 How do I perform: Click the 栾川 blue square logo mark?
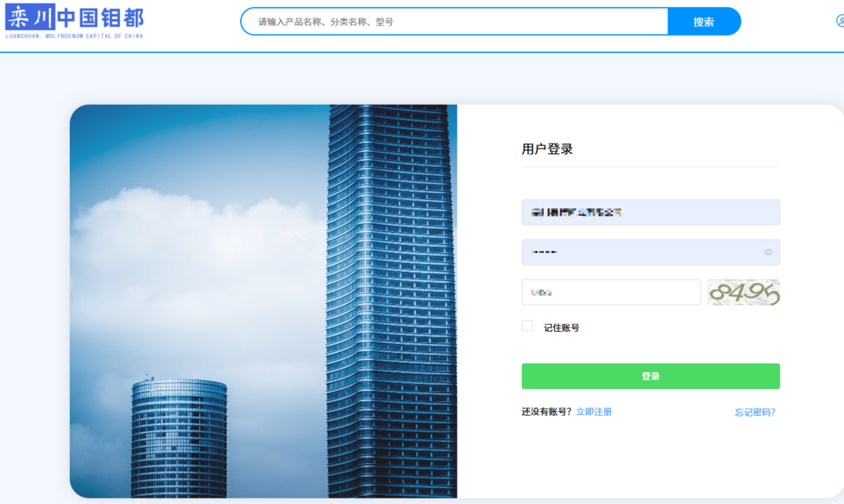[30, 17]
